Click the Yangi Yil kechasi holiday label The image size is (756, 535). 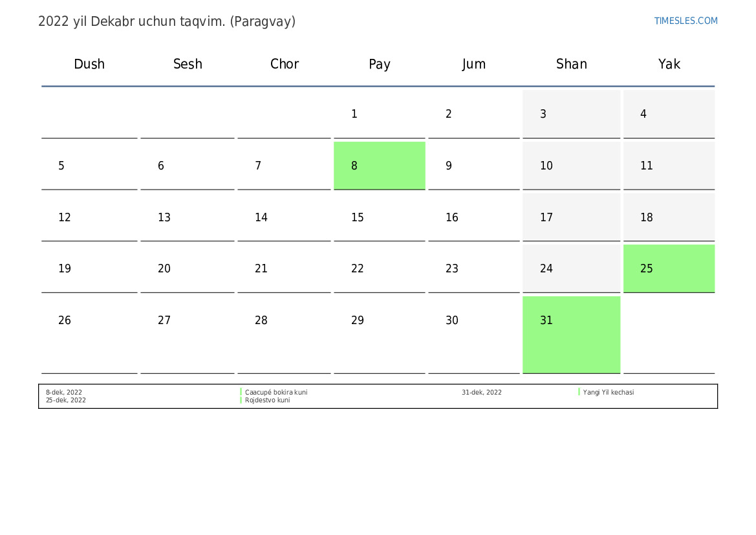tap(609, 392)
